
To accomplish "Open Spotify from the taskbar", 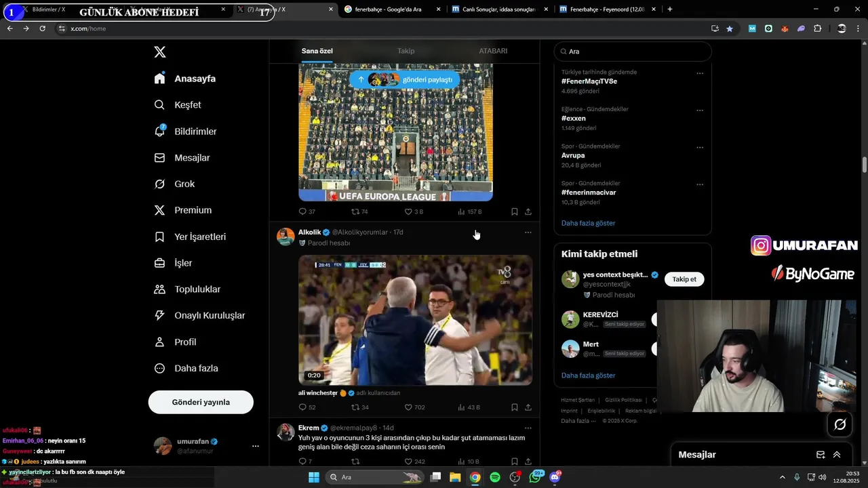I will point(495,477).
